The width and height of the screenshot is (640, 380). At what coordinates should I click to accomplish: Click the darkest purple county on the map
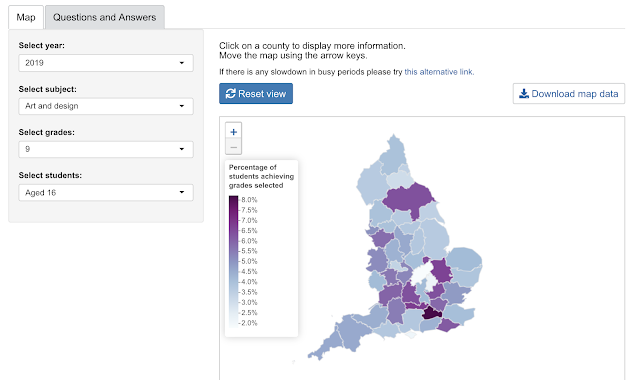431,313
